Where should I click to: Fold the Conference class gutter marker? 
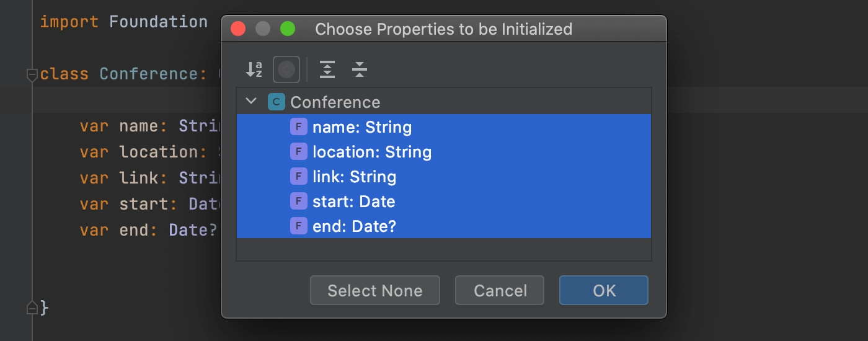point(32,75)
